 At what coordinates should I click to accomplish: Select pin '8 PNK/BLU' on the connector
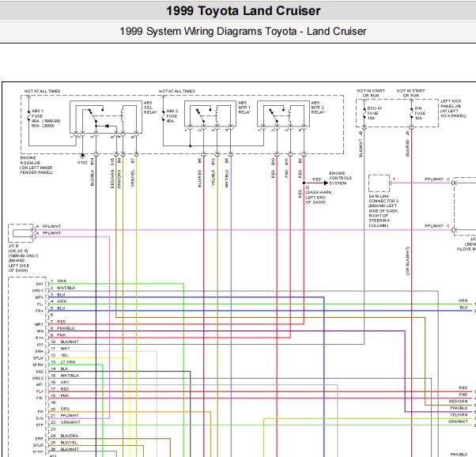pos(62,328)
